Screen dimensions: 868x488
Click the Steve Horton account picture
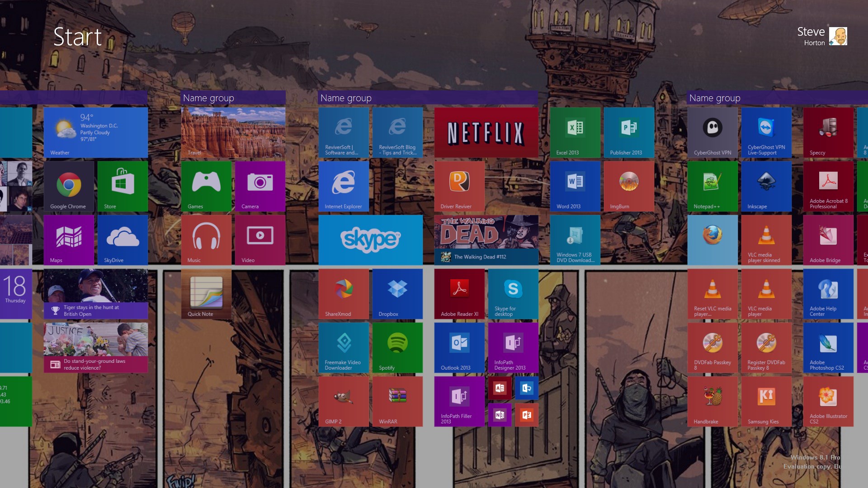838,36
